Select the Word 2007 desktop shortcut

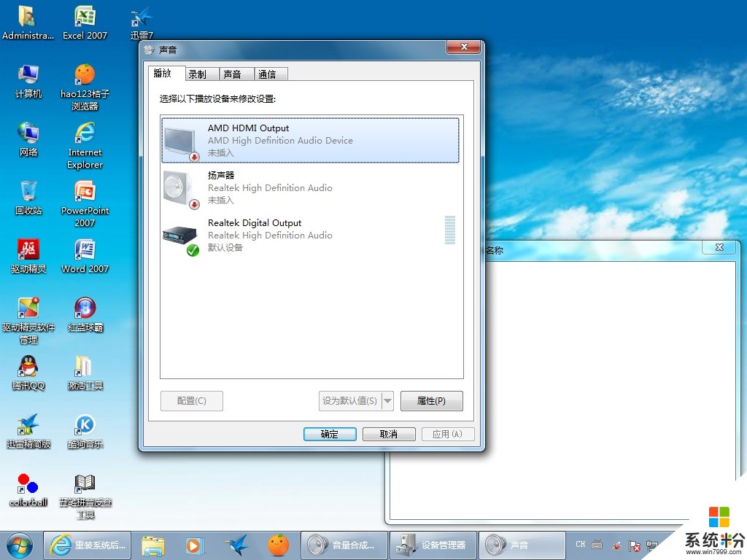click(85, 256)
